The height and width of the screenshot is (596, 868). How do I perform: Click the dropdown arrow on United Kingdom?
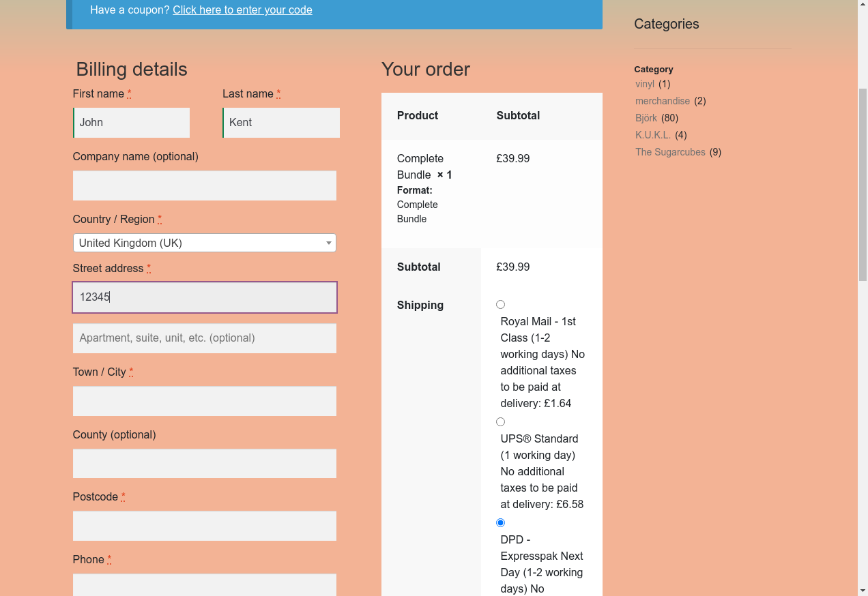coord(329,243)
